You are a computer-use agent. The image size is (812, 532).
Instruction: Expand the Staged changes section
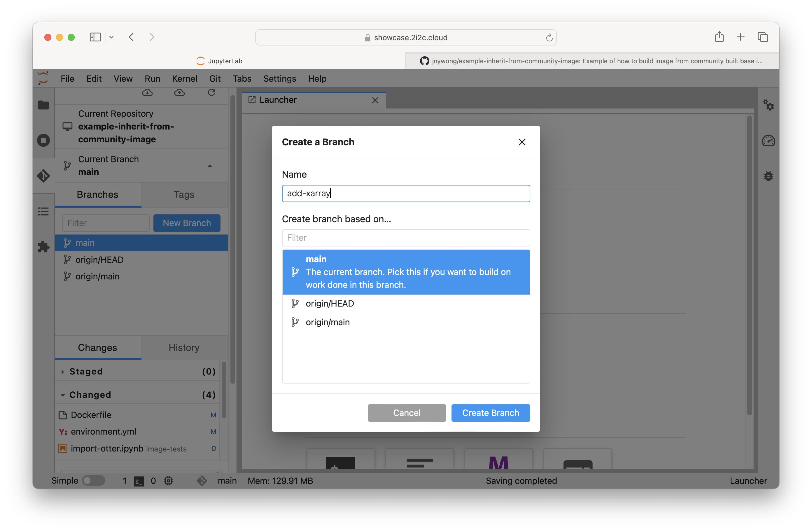click(63, 372)
